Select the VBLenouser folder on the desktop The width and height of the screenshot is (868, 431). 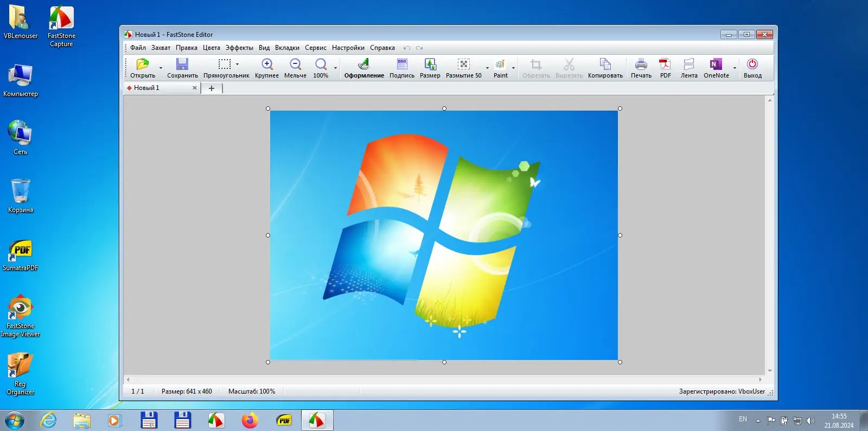click(x=21, y=22)
